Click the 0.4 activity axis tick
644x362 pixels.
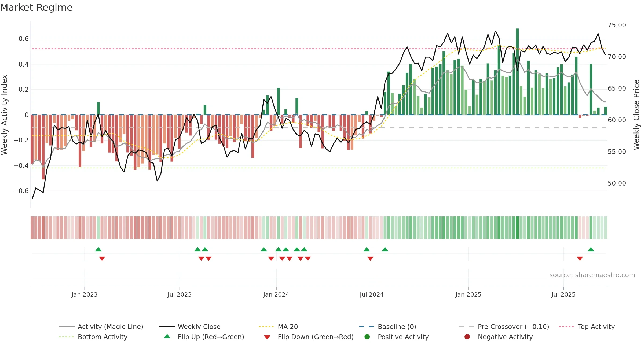pyautogui.click(x=24, y=64)
